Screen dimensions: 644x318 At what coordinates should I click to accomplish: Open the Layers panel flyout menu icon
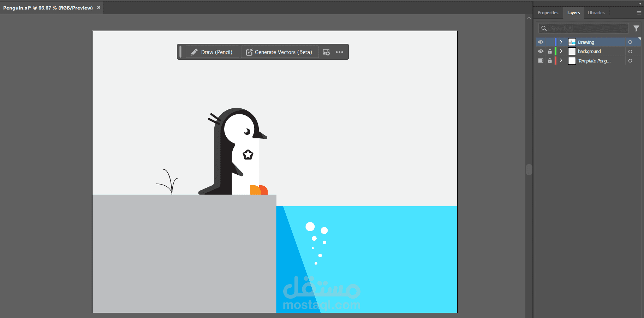coord(639,12)
